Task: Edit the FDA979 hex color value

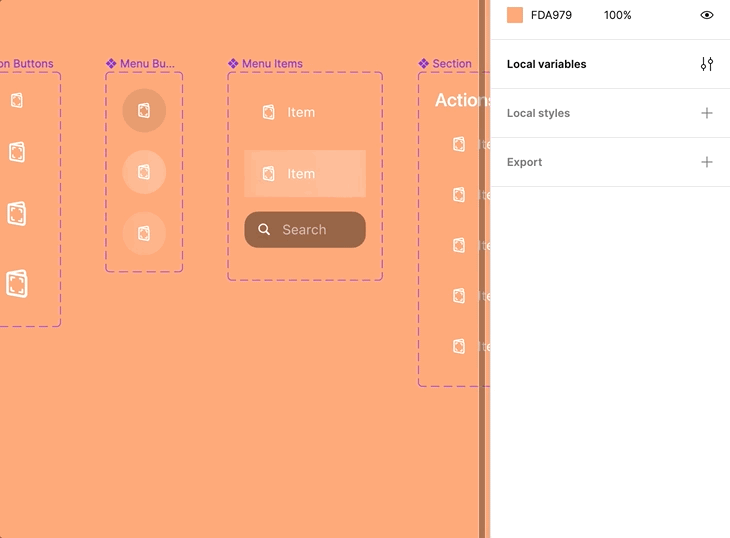Action: pyautogui.click(x=551, y=15)
